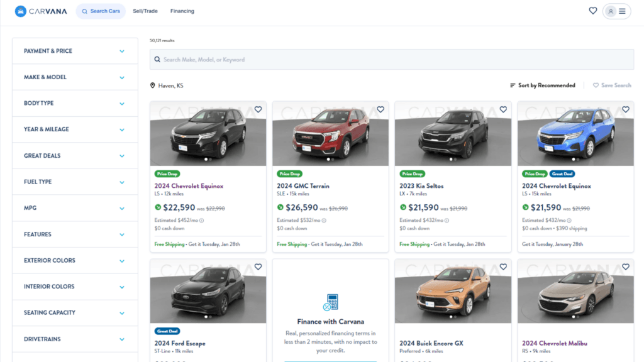Expand the Body Type filter

pos(75,104)
